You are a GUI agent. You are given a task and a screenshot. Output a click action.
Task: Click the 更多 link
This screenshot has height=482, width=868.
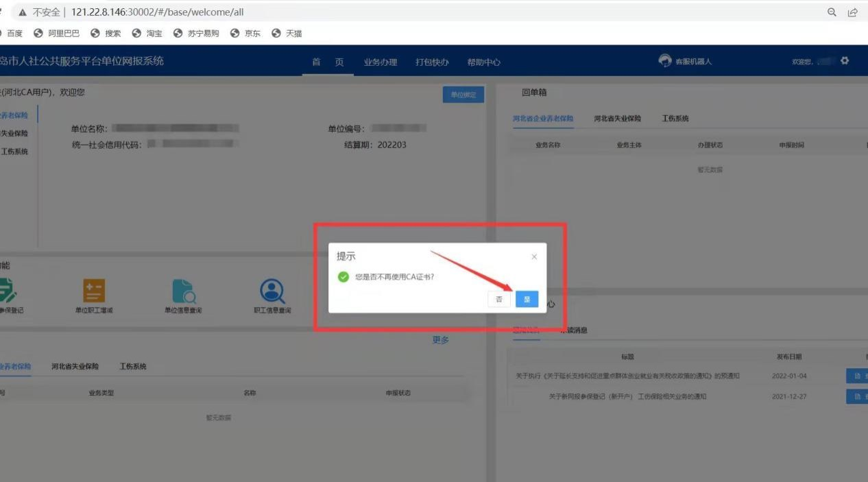point(440,340)
